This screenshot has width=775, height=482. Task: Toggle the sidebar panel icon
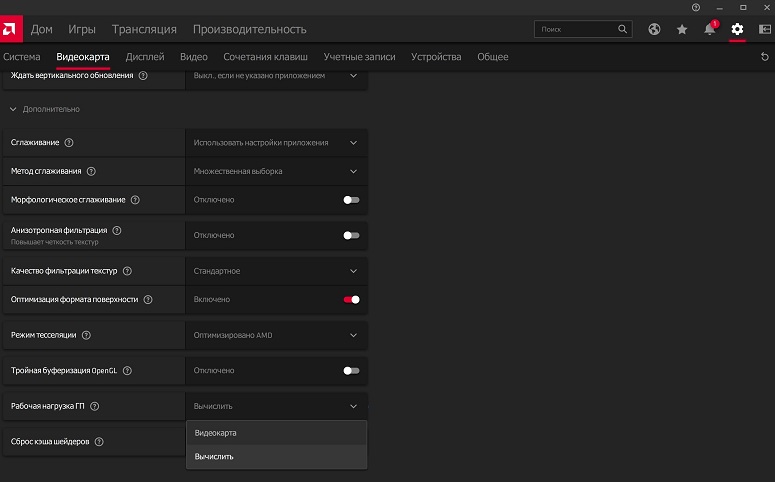tap(764, 30)
